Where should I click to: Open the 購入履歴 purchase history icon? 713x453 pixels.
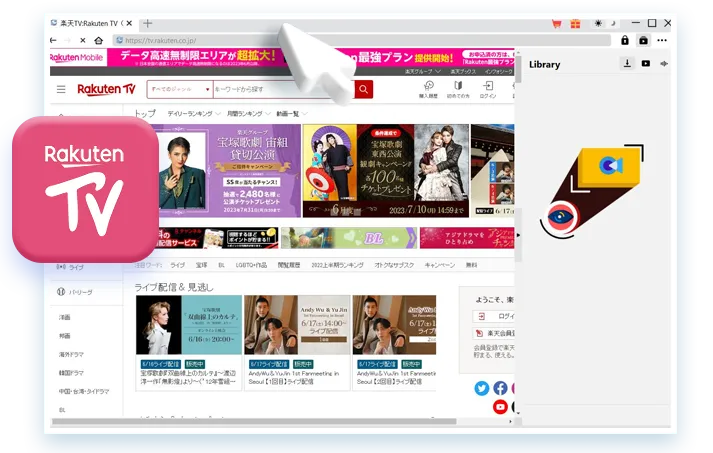click(x=428, y=90)
